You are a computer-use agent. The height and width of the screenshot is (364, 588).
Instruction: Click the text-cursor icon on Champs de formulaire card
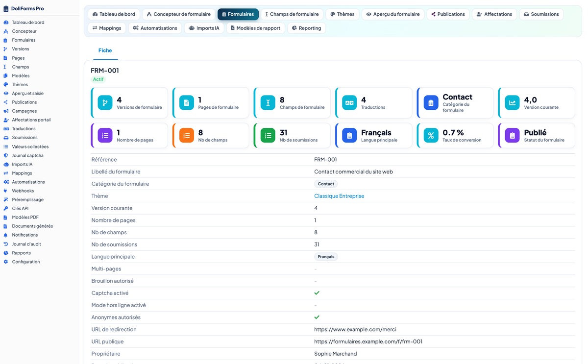click(x=268, y=103)
